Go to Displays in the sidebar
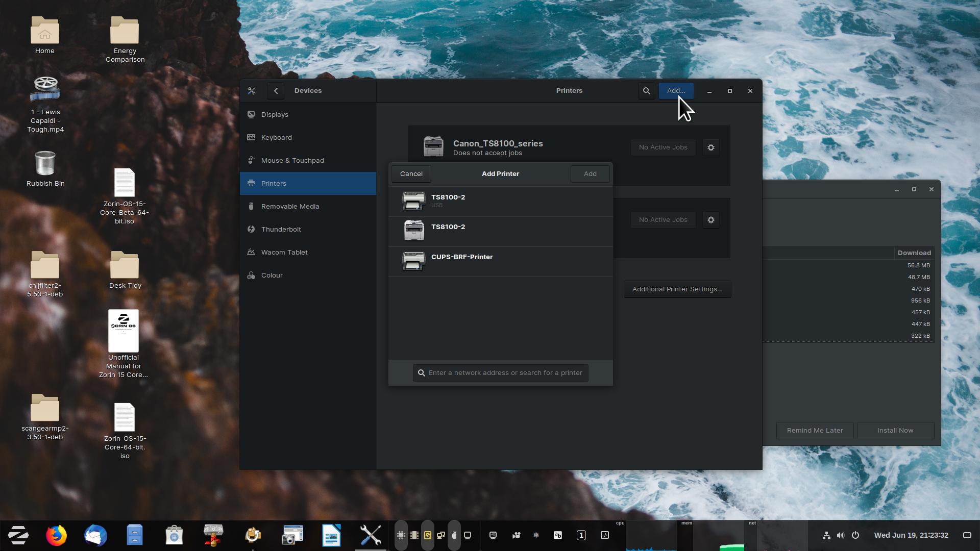 point(275,114)
